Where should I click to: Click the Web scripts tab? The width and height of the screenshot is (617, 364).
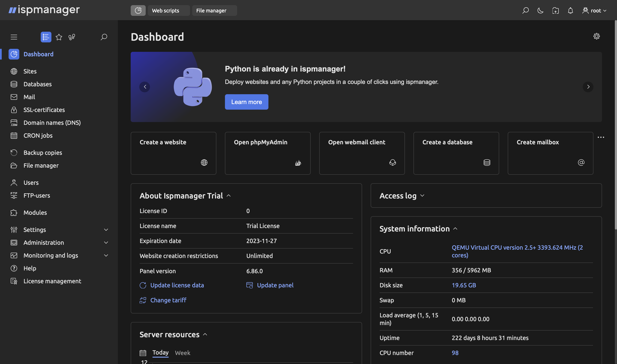coord(166,10)
